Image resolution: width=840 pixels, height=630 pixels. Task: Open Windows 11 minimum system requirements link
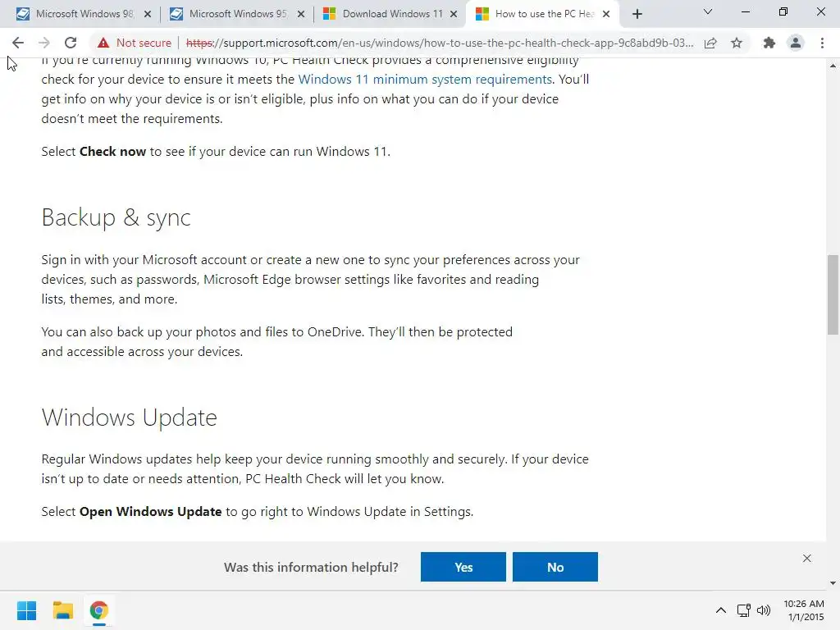pyautogui.click(x=425, y=80)
